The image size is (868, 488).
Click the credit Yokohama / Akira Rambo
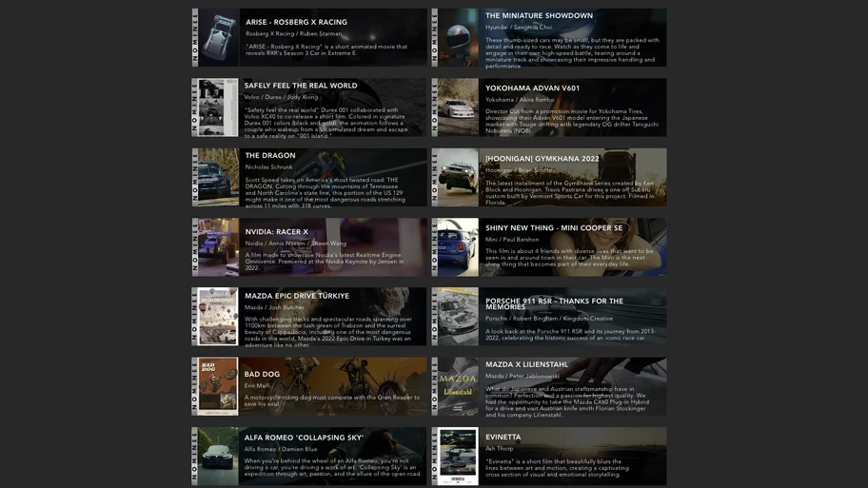(520, 100)
